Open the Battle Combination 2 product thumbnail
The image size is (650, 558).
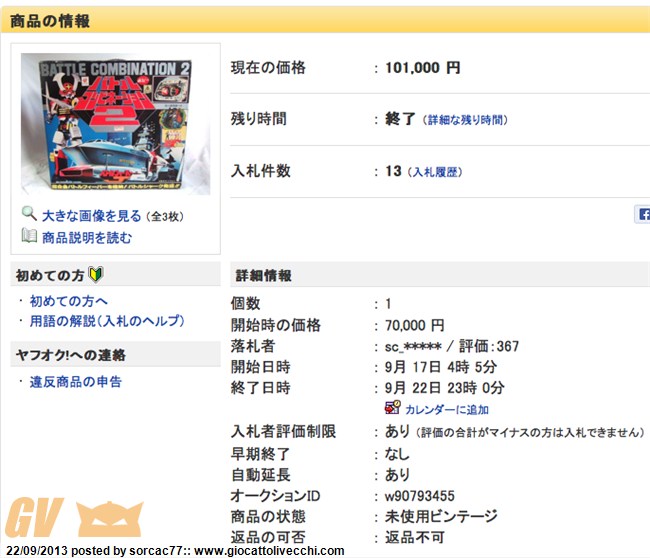[x=116, y=124]
